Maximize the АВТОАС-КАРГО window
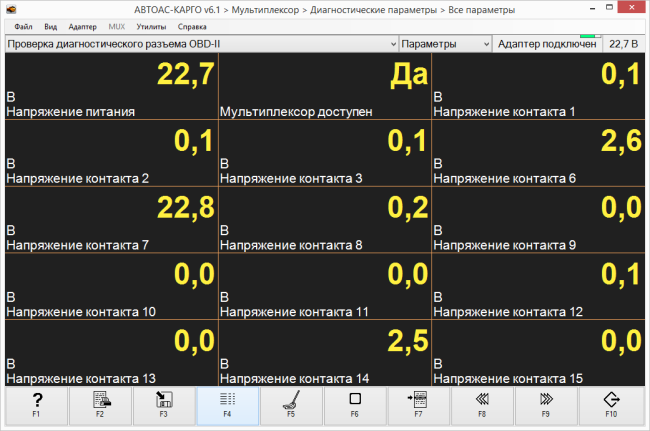 click(609, 7)
